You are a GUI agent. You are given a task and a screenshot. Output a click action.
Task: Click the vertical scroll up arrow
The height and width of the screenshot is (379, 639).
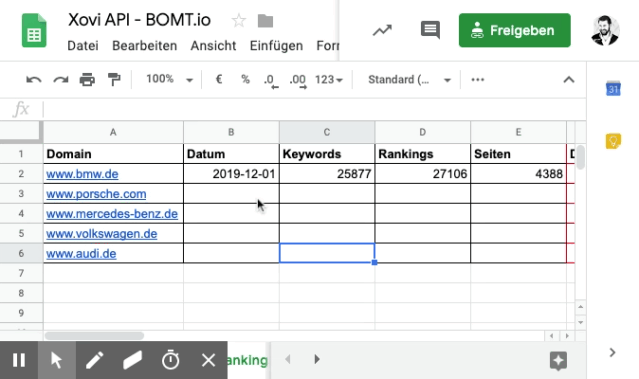[x=581, y=306]
